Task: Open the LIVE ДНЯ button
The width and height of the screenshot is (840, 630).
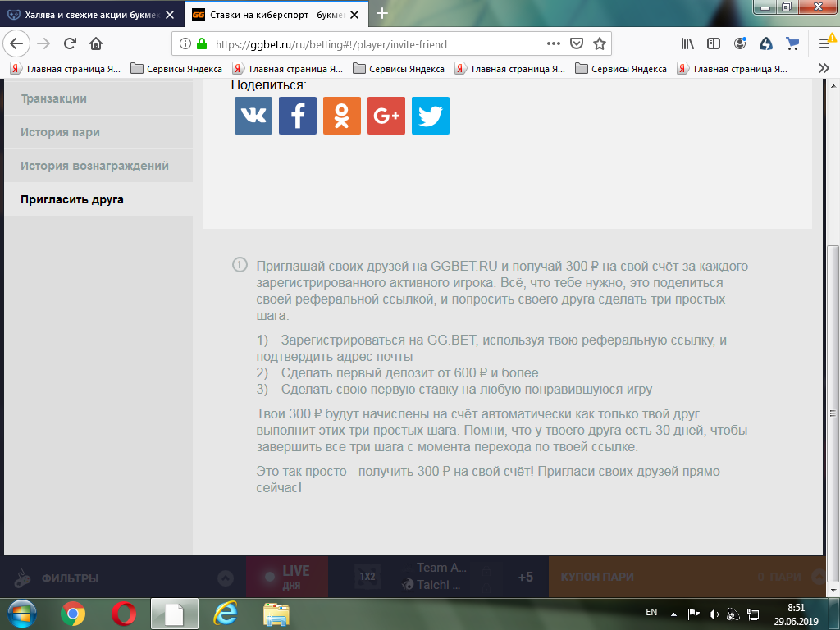Action: (287, 577)
